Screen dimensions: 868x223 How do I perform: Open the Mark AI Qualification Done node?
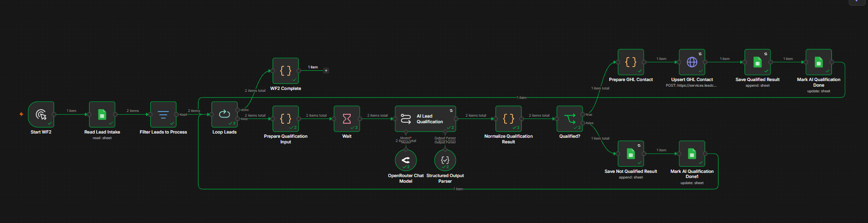click(819, 62)
